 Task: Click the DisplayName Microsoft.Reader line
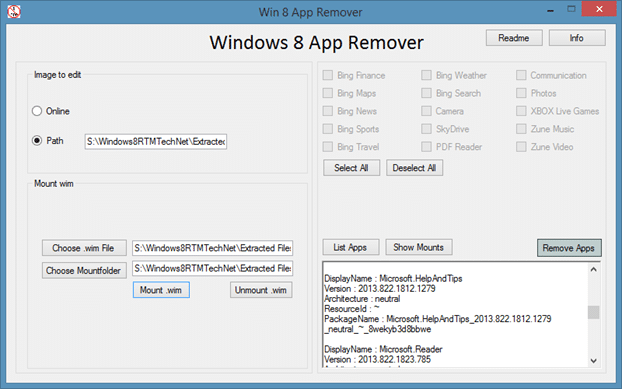(383, 349)
